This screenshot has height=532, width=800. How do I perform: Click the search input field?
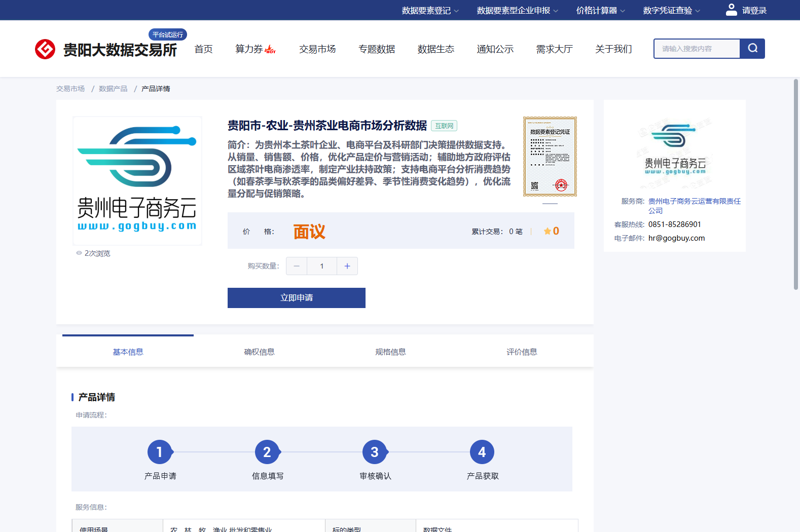point(697,49)
